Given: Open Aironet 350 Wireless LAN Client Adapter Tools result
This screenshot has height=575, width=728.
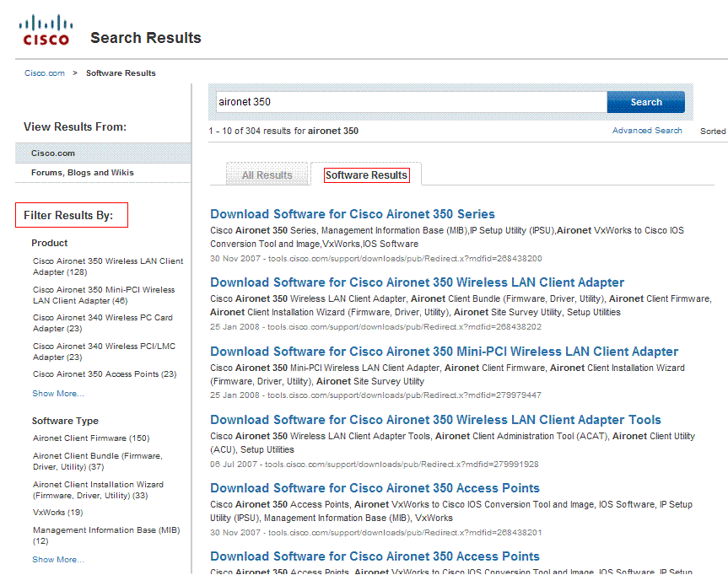Looking at the screenshot, I should pyautogui.click(x=435, y=420).
